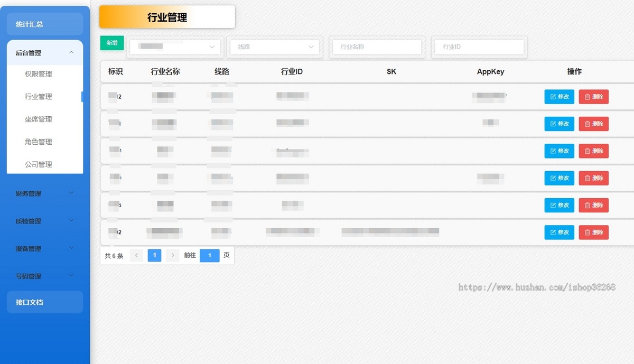Click 修改 in the last table row

(560, 232)
